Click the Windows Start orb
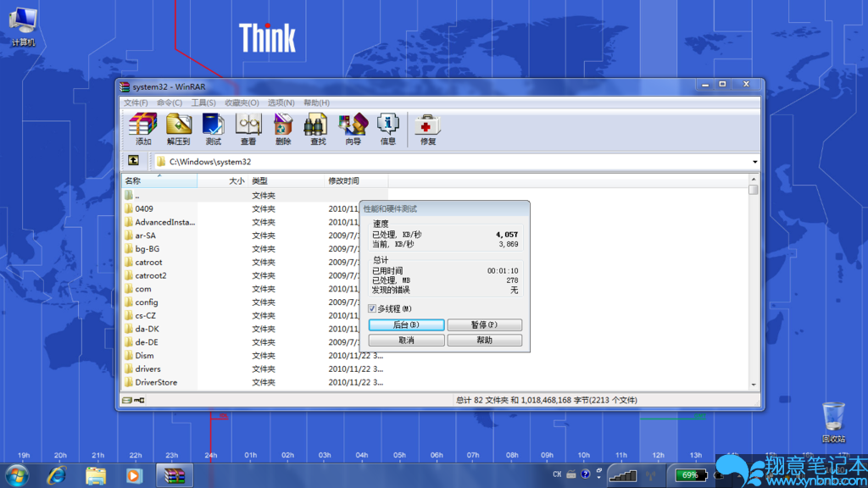The image size is (868, 488). (16, 475)
